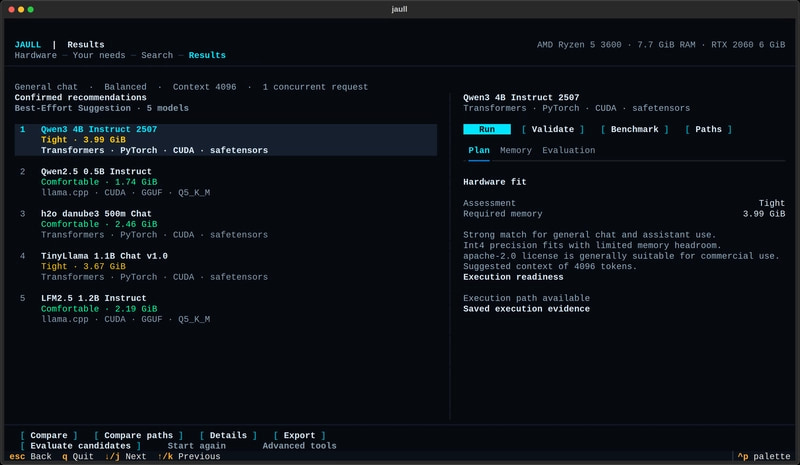Click 'Comfortable · 1.74 GiB' label
800x465 pixels.
(x=99, y=182)
